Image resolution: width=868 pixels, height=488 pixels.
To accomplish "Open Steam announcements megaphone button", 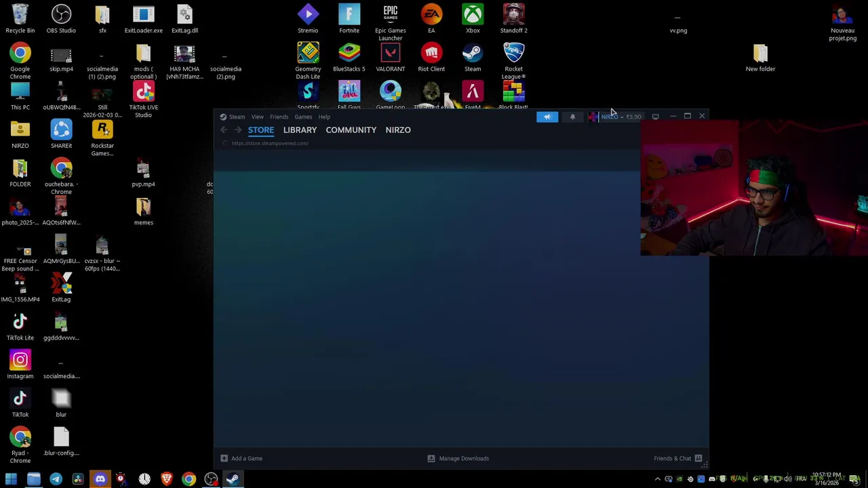I will [547, 117].
